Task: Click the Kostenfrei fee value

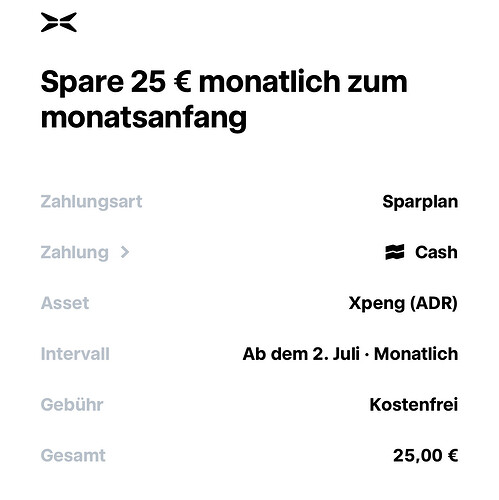Action: (414, 404)
